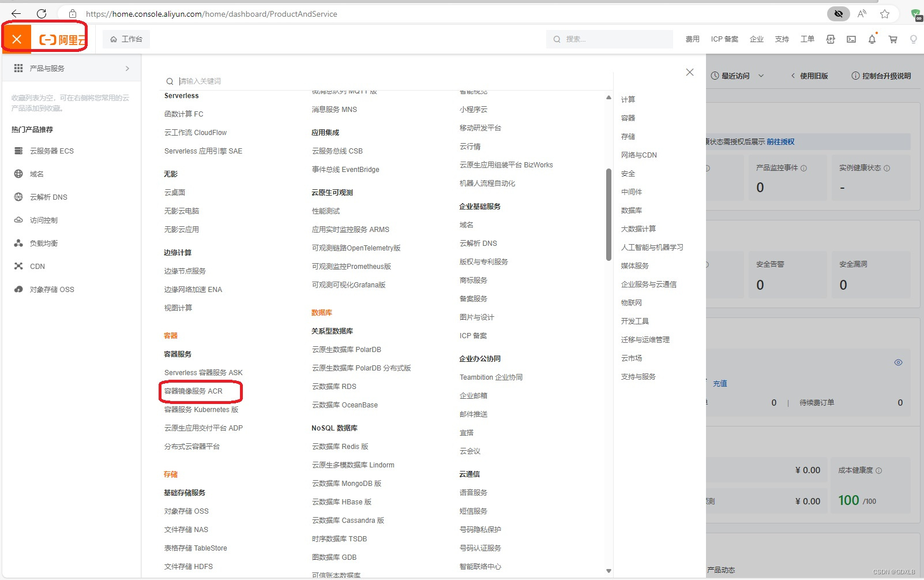Jump to 人工智能与机器学习 category
The height and width of the screenshot is (580, 924).
click(x=652, y=247)
